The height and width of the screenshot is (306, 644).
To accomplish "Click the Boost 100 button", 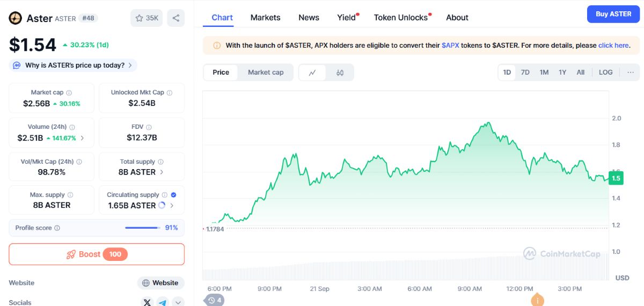I will click(97, 254).
